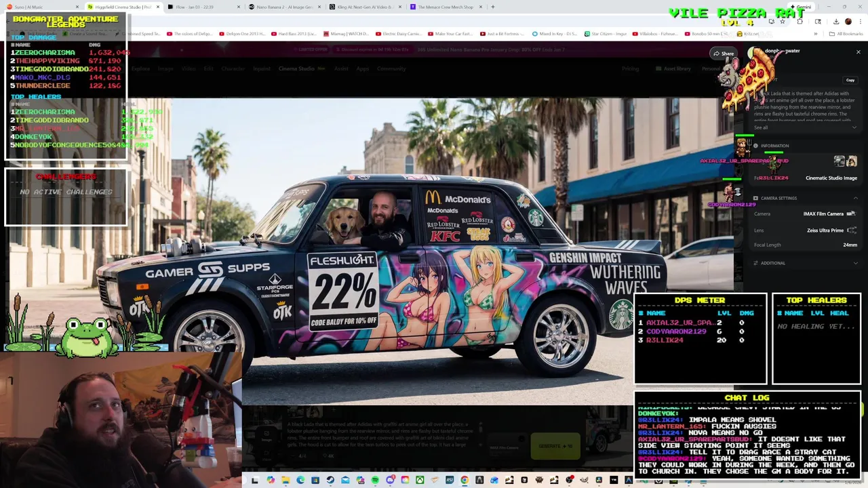Open The Menace Crew Merch Shop tab
Screen dimensions: 868x488
445,7
